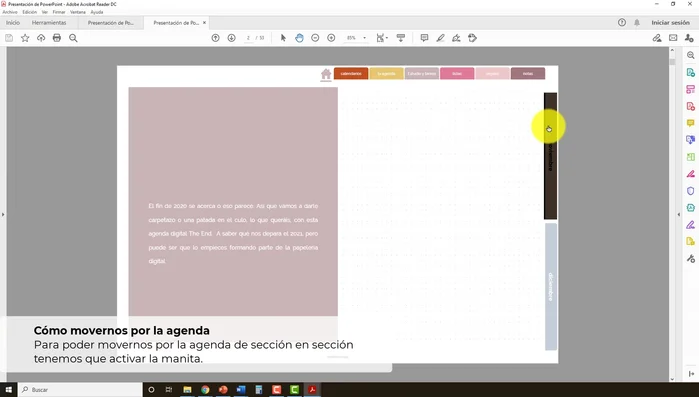Open Organize pages tool in right panel
The height and width of the screenshot is (397, 699).
[691, 157]
